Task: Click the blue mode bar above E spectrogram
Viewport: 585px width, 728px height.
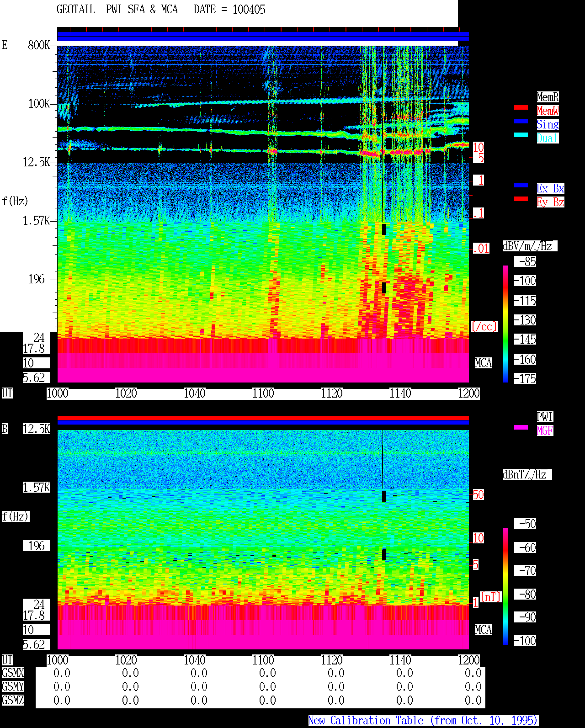Action: pos(263,37)
